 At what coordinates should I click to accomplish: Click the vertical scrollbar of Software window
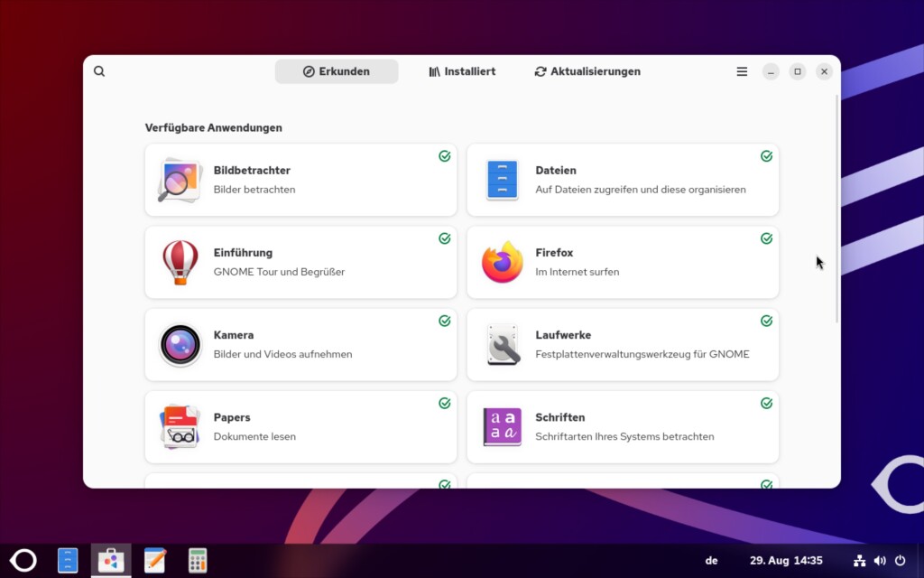click(x=837, y=209)
